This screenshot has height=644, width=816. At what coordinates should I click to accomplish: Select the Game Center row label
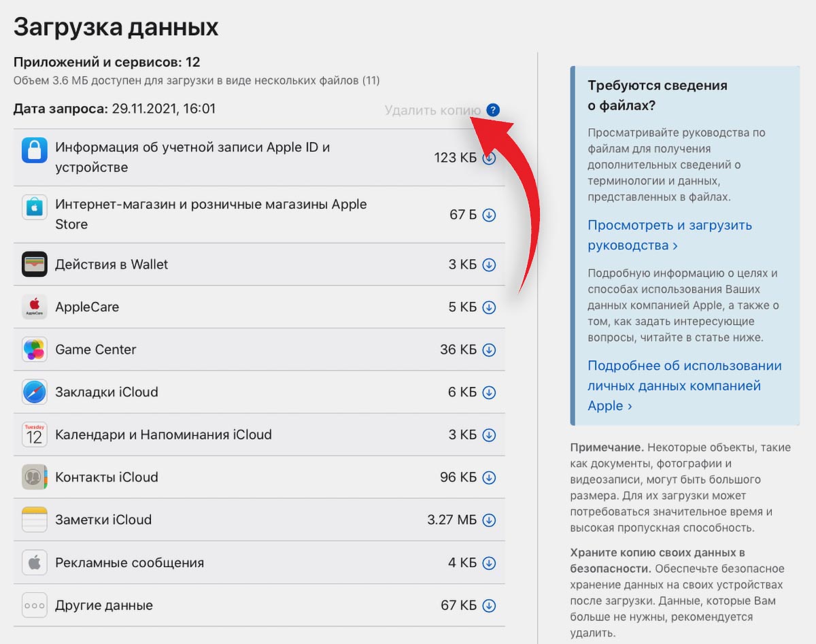coord(96,350)
